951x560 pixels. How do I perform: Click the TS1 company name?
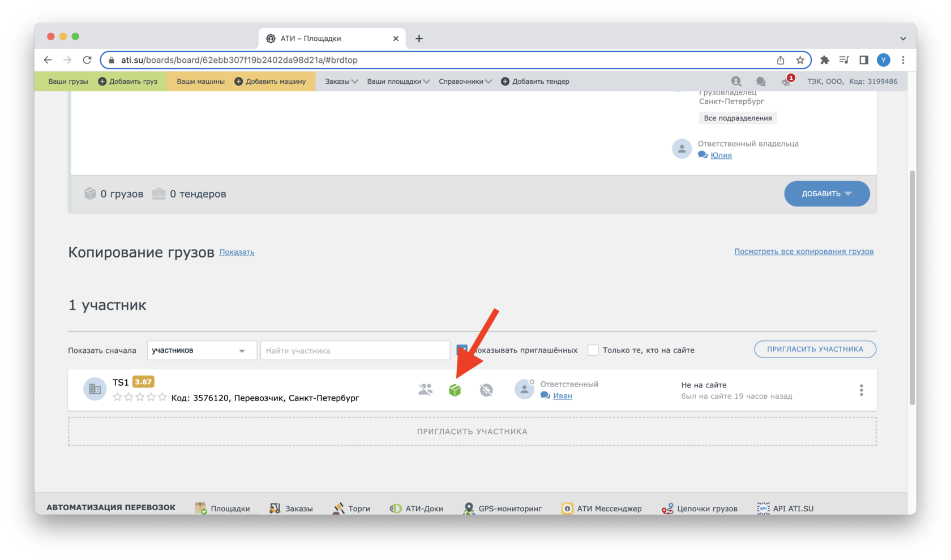point(121,382)
